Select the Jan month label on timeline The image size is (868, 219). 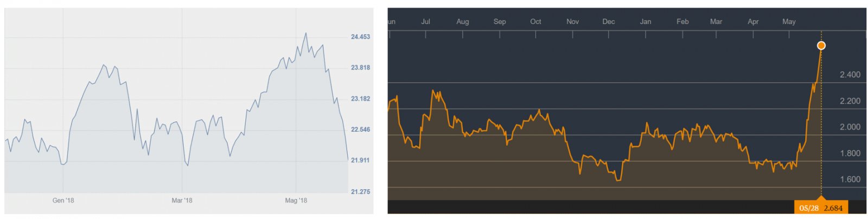[x=646, y=22]
